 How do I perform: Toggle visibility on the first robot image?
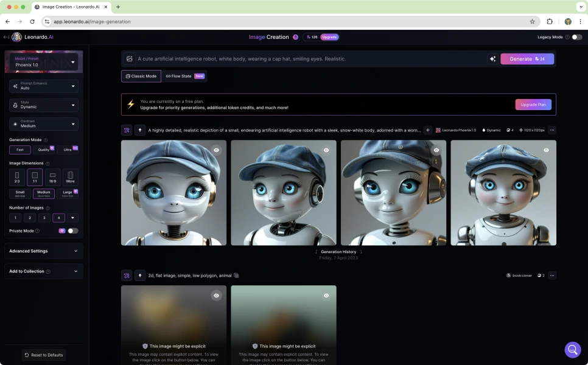click(216, 150)
